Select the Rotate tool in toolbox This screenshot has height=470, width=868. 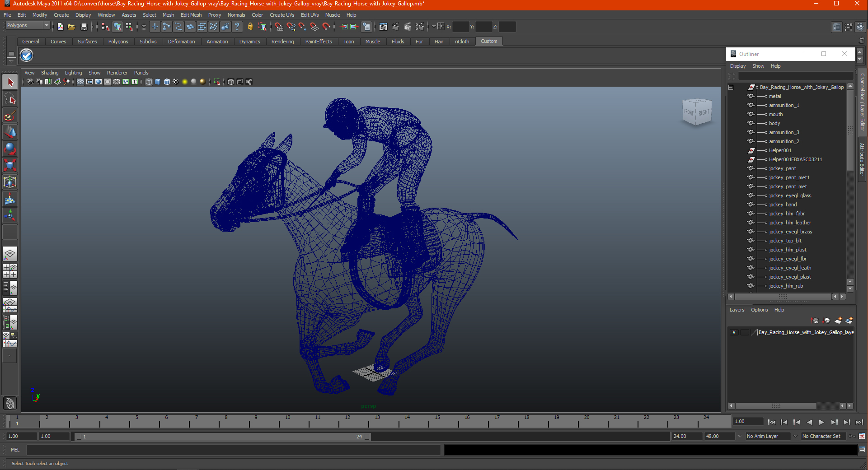point(10,149)
